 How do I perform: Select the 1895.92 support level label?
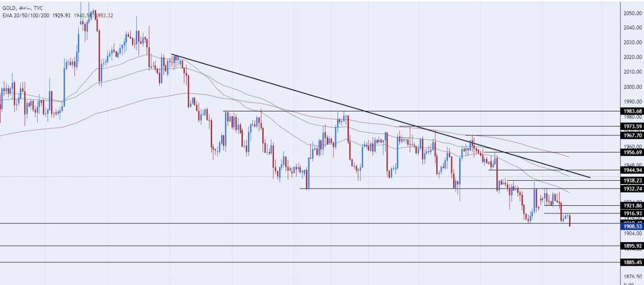632,246
